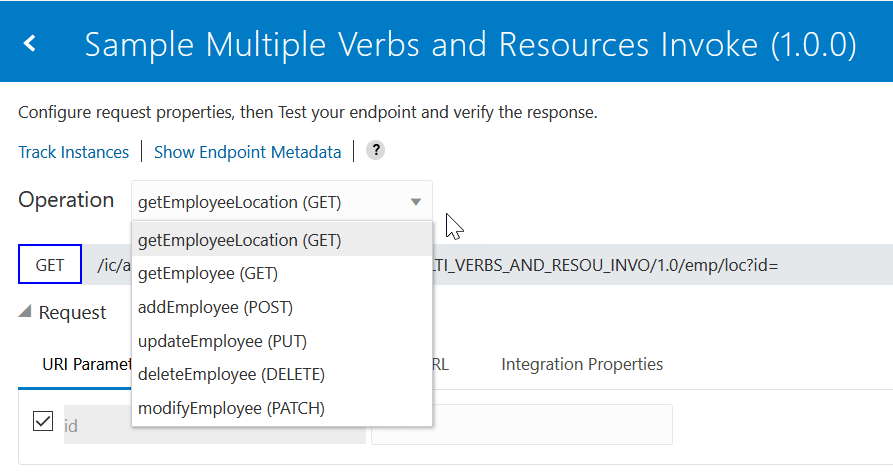Click Show Endpoint Metadata link
Image resolution: width=893 pixels, height=476 pixels.
247,152
